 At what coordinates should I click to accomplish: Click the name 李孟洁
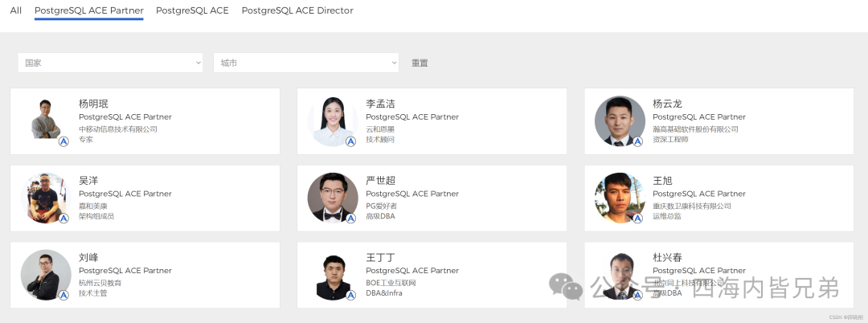(x=380, y=104)
